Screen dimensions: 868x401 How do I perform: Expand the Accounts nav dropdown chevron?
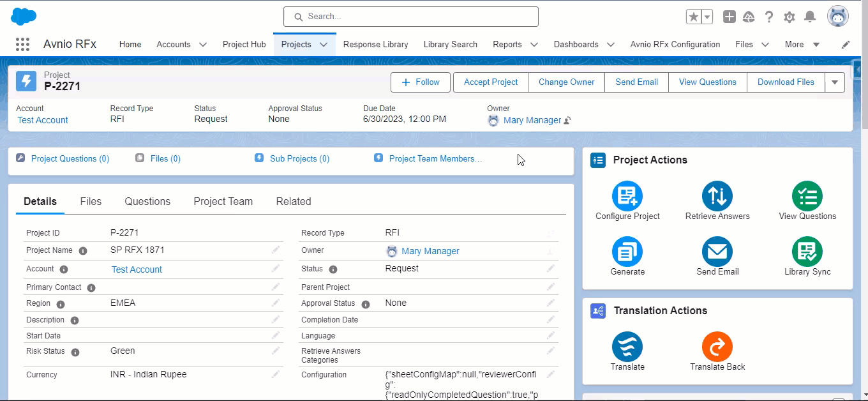click(202, 45)
